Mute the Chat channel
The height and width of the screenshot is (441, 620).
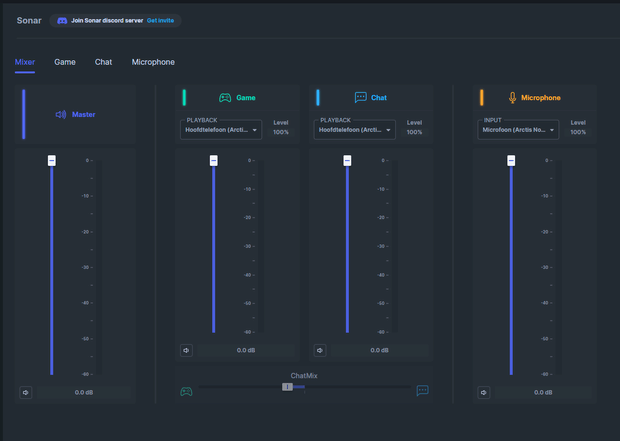[x=320, y=350]
